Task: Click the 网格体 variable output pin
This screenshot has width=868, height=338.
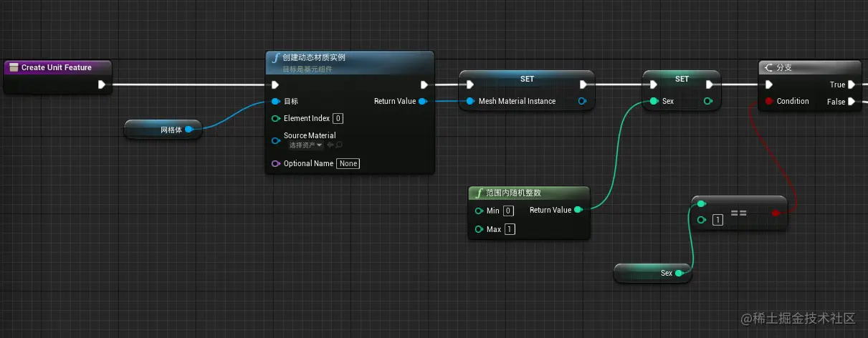Action: [x=189, y=130]
